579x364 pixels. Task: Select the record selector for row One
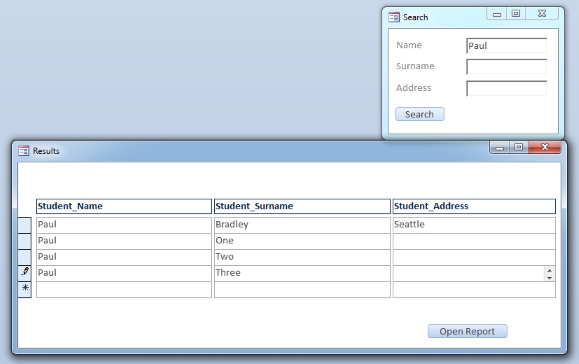25,241
